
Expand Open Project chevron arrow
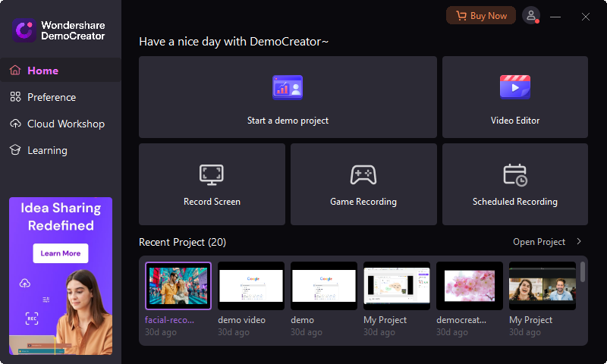[x=579, y=241]
